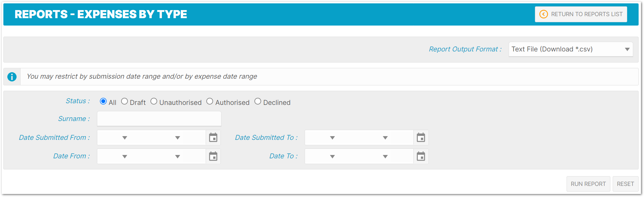The height and width of the screenshot is (197, 644).
Task: Choose the Declined status radio button
Action: point(258,101)
